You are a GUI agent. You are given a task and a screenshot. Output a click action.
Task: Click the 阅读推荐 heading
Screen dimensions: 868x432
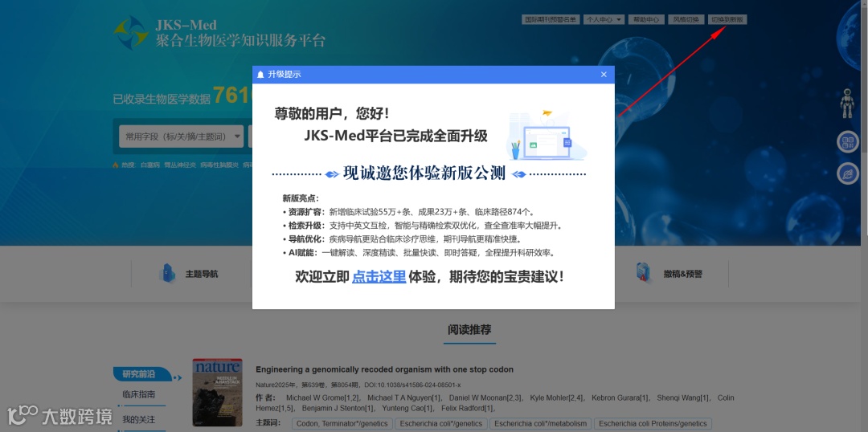[469, 330]
